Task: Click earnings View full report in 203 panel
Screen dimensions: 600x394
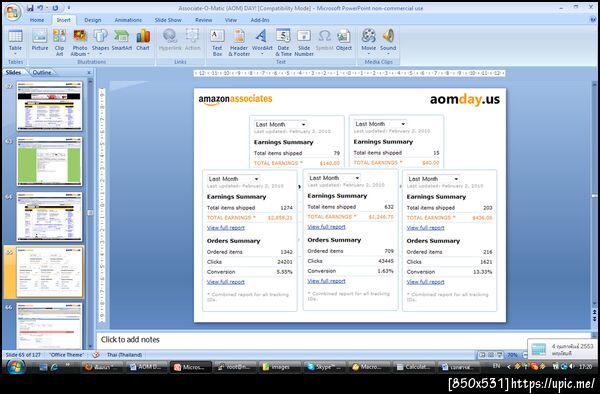Action: 425,228
